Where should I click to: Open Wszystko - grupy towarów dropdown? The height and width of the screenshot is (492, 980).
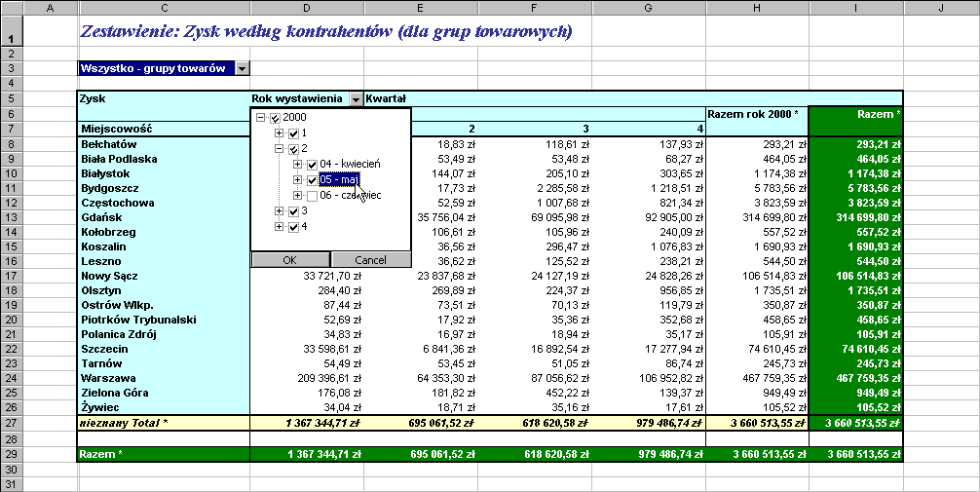click(243, 68)
